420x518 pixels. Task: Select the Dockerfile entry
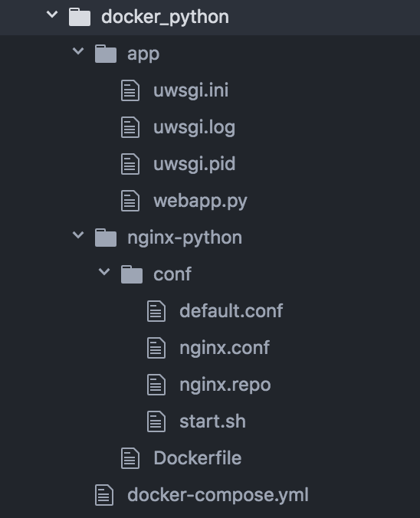198,458
